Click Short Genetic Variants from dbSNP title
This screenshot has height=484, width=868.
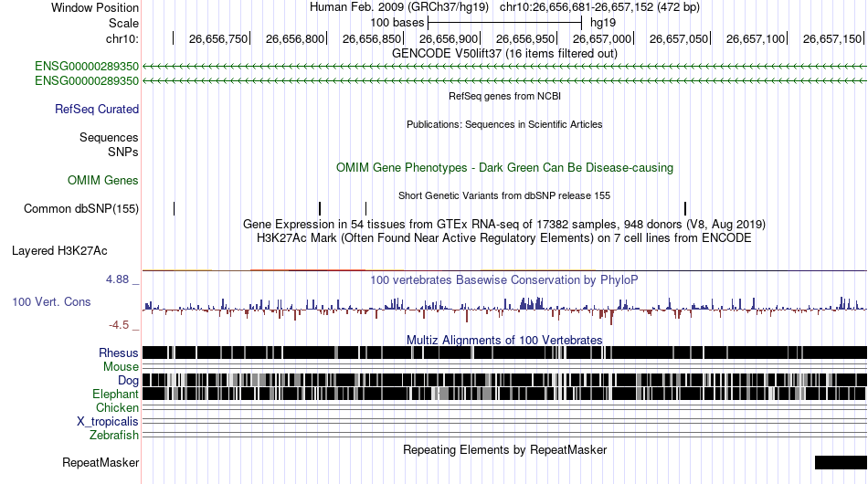(504, 195)
